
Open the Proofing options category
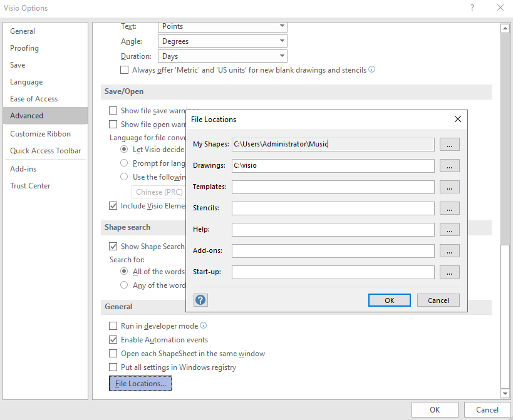tap(46, 48)
